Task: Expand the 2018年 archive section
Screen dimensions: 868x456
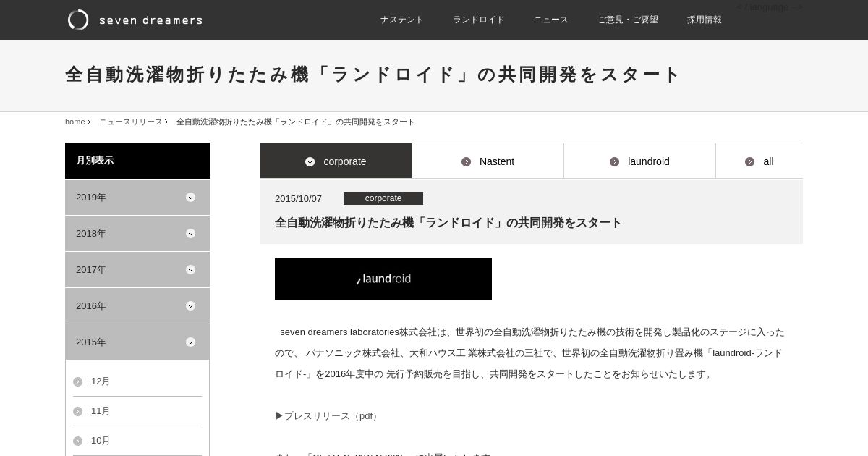Action: click(x=137, y=233)
